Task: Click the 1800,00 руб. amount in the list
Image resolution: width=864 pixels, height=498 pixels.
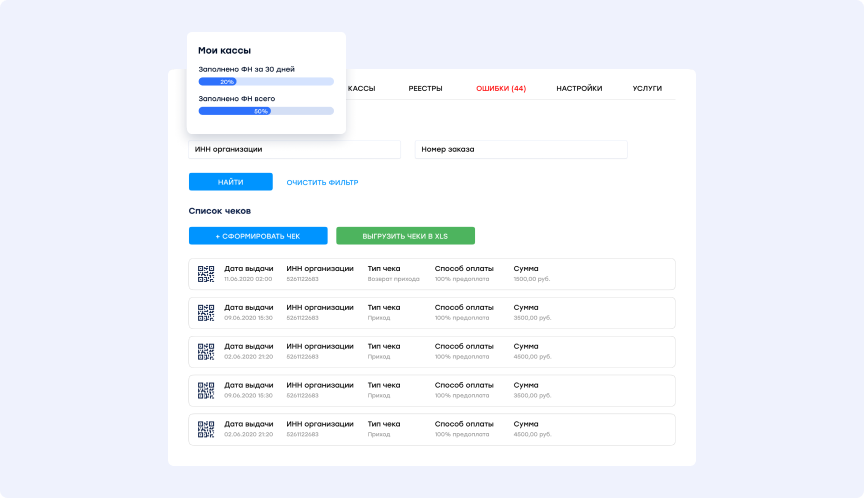Action: click(x=532, y=279)
